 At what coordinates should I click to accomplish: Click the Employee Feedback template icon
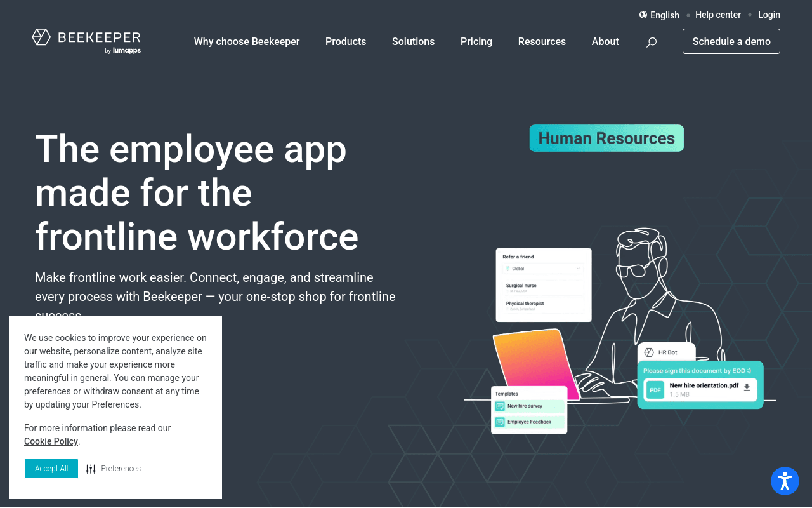(500, 422)
